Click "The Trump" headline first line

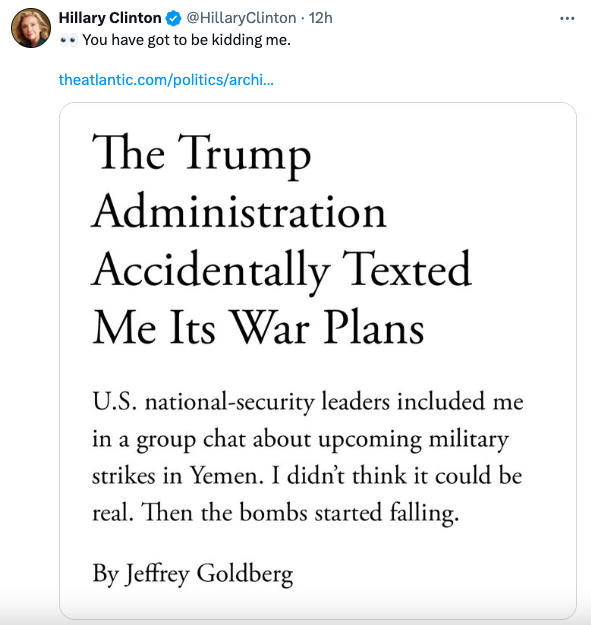[201, 155]
